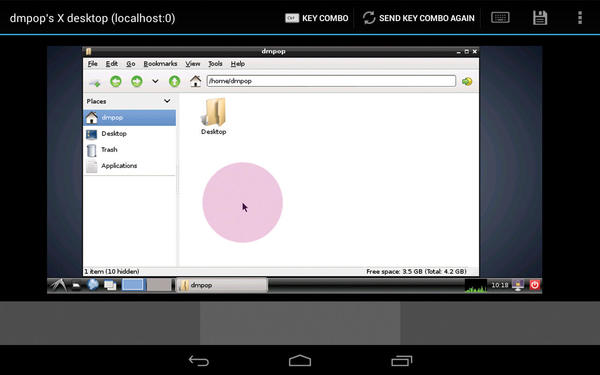Expand the Places side pane chevron
This screenshot has width=600, height=375.
[167, 101]
